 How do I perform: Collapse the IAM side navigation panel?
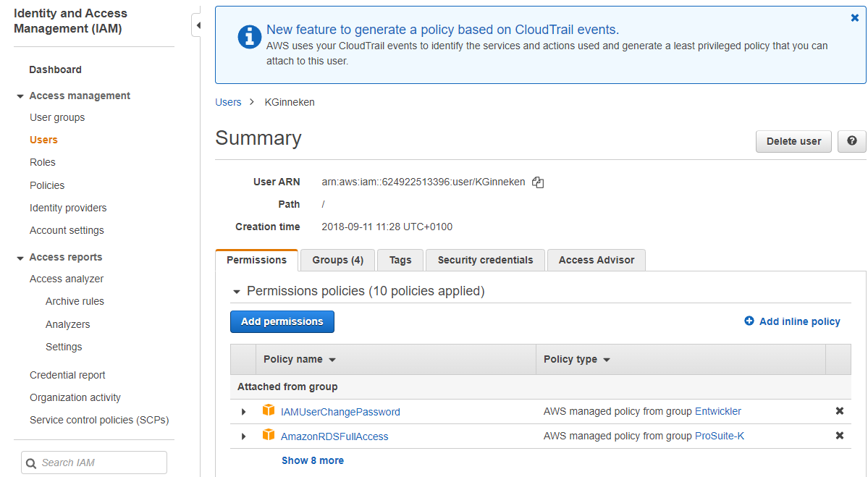tap(198, 26)
